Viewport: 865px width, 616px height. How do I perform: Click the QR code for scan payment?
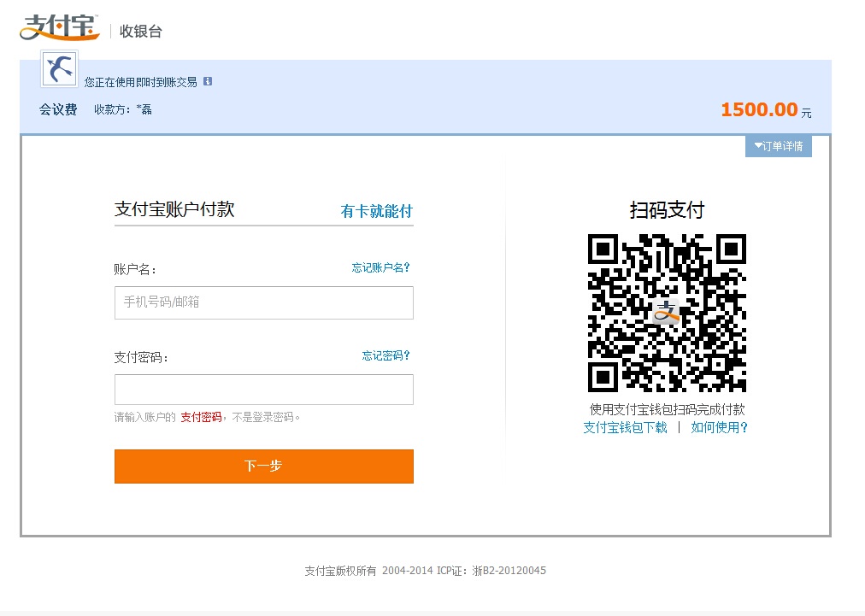tap(667, 313)
